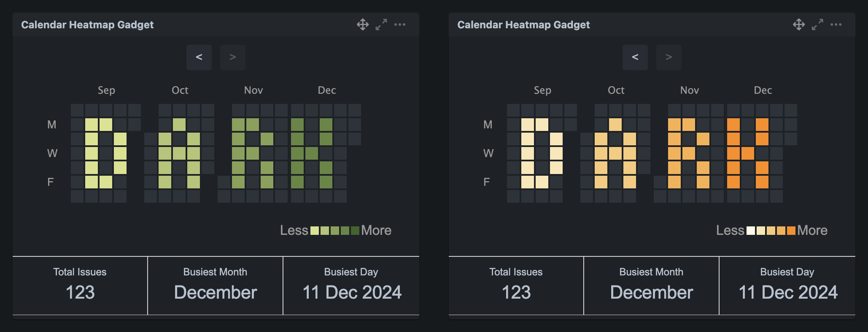Click the move icon on the green heatmap gadget
Screen dimensions: 868x332
(x=363, y=24)
